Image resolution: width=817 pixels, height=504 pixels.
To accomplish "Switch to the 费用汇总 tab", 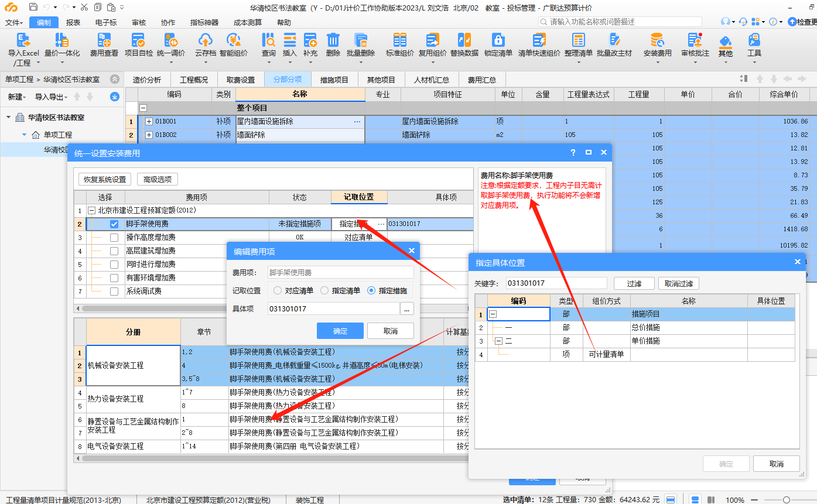I will pyautogui.click(x=482, y=80).
